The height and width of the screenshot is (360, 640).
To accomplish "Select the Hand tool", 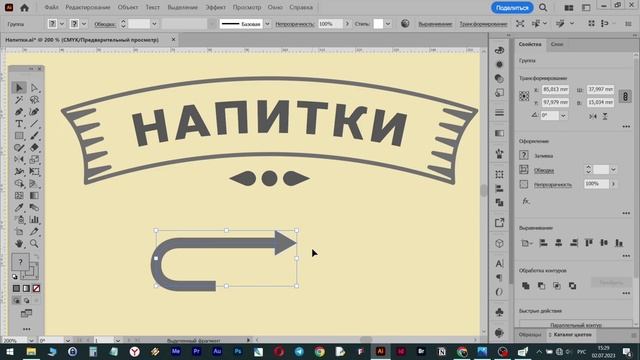I will (x=19, y=244).
